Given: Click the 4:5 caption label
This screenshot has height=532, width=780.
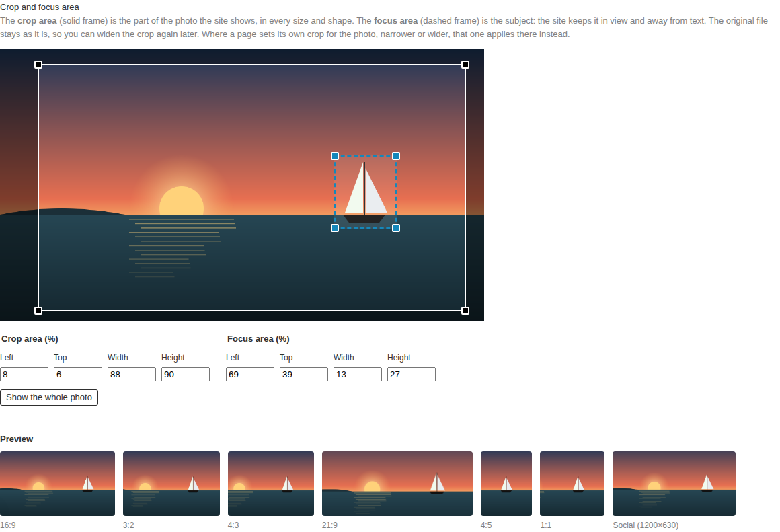Looking at the screenshot, I should click(x=486, y=525).
